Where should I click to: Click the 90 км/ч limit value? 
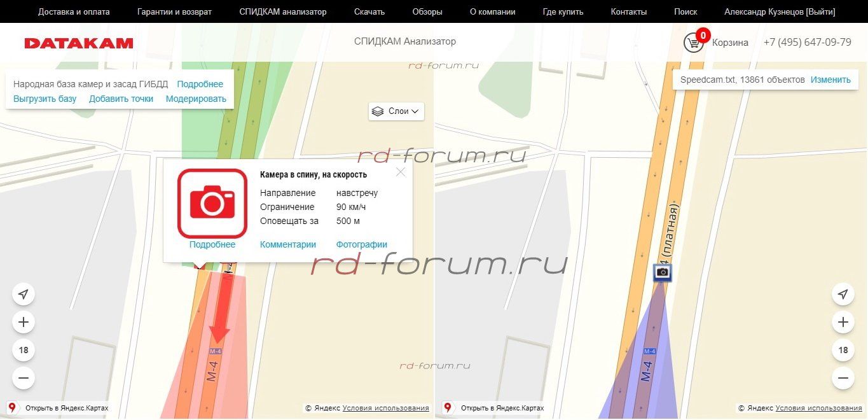pyautogui.click(x=351, y=207)
